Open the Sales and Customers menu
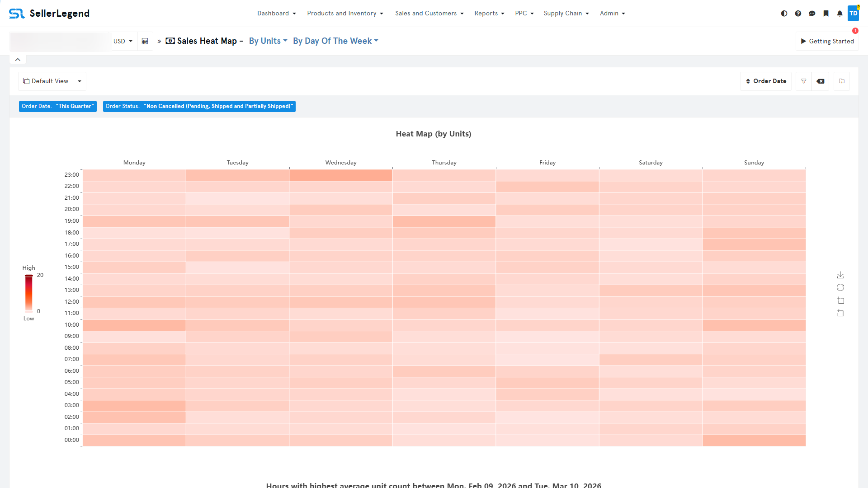The height and width of the screenshot is (488, 868). pos(429,13)
